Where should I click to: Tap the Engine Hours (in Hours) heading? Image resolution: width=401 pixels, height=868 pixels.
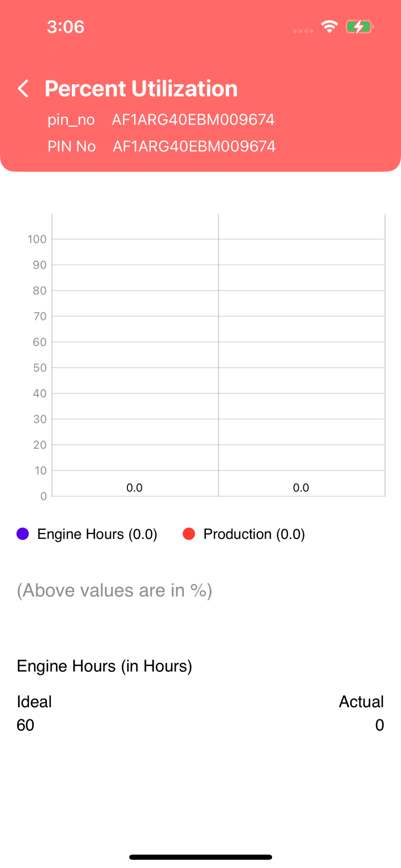pyautogui.click(x=105, y=666)
